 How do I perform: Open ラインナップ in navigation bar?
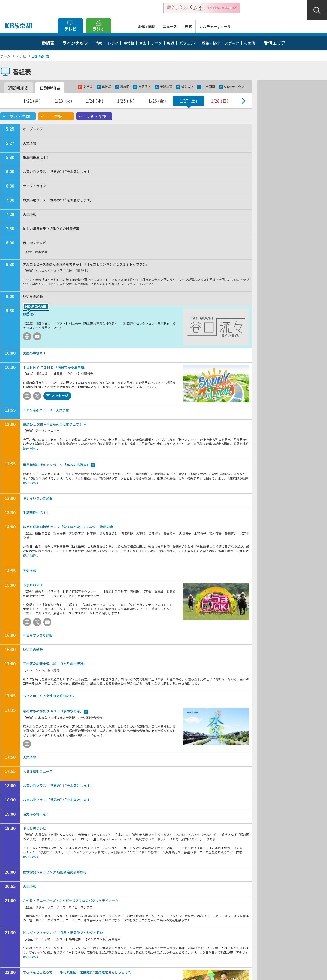point(75,43)
